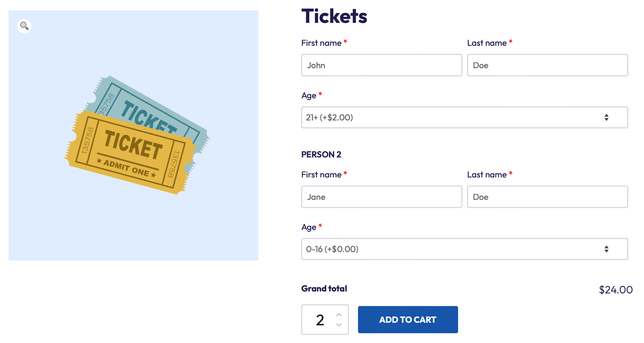Click the first person's Age label
Viewport: 644px width, 343px height.
[309, 96]
